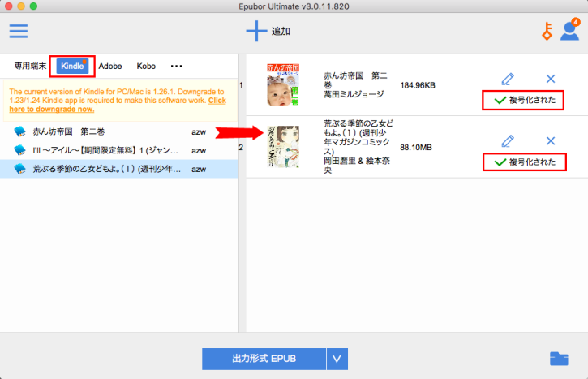Select the I'll ～アイル～ book row

[x=119, y=150]
